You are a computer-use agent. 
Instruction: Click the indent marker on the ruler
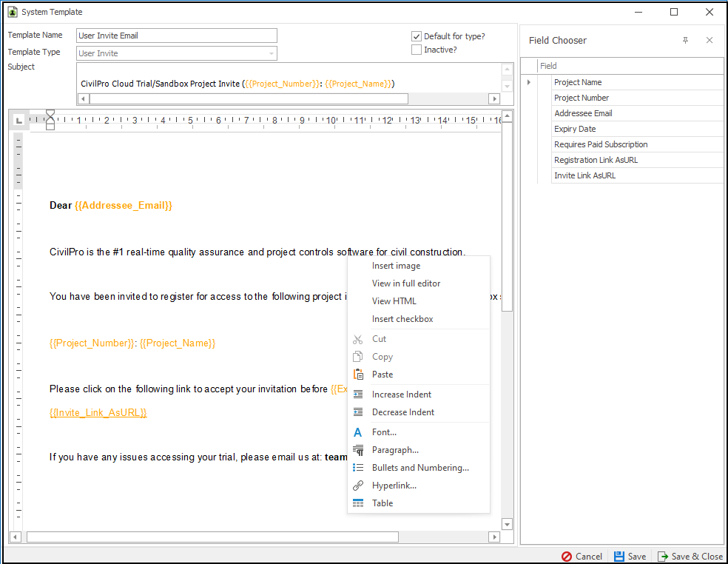(50, 119)
